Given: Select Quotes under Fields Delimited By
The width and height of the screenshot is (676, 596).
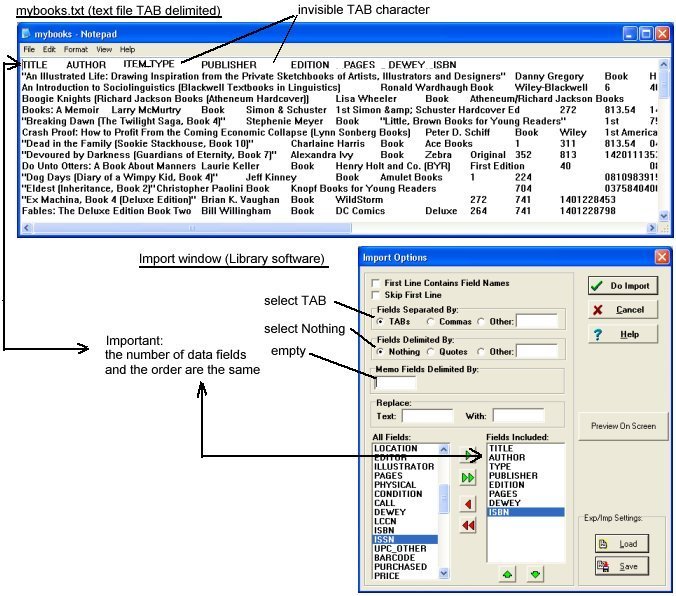Looking at the screenshot, I should click(x=430, y=352).
